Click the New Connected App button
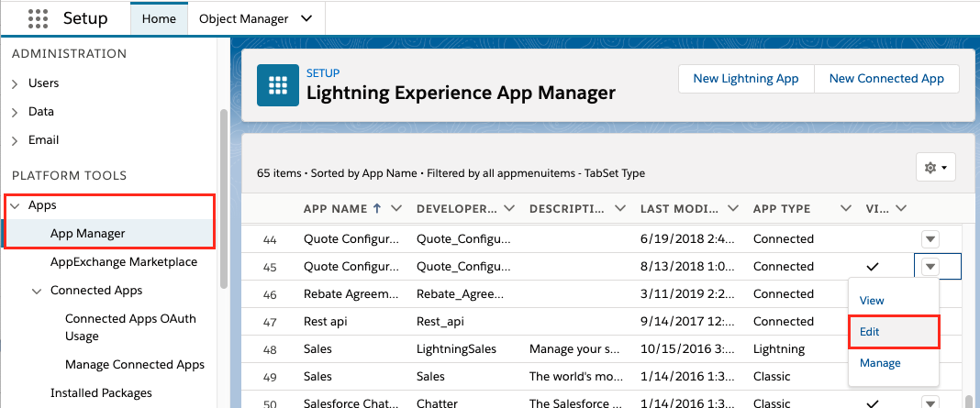Screen dimensions: 980x408 [885, 79]
